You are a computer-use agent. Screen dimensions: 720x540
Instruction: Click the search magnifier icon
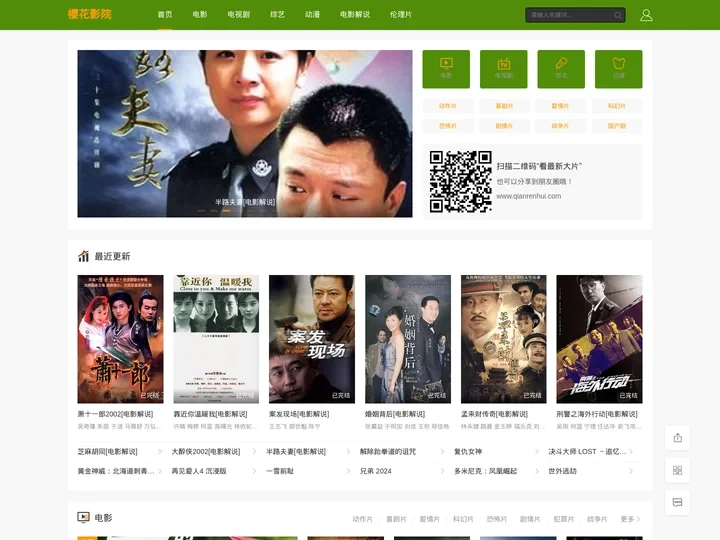[x=618, y=15]
